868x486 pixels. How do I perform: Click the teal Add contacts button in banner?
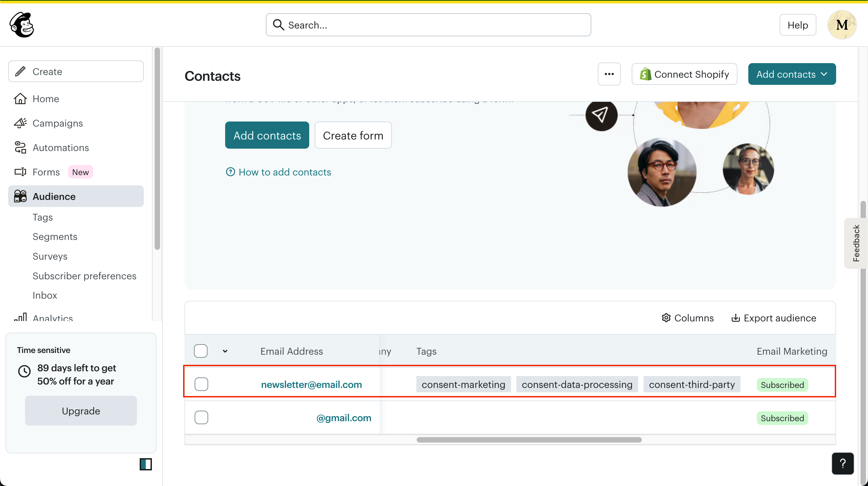(267, 135)
